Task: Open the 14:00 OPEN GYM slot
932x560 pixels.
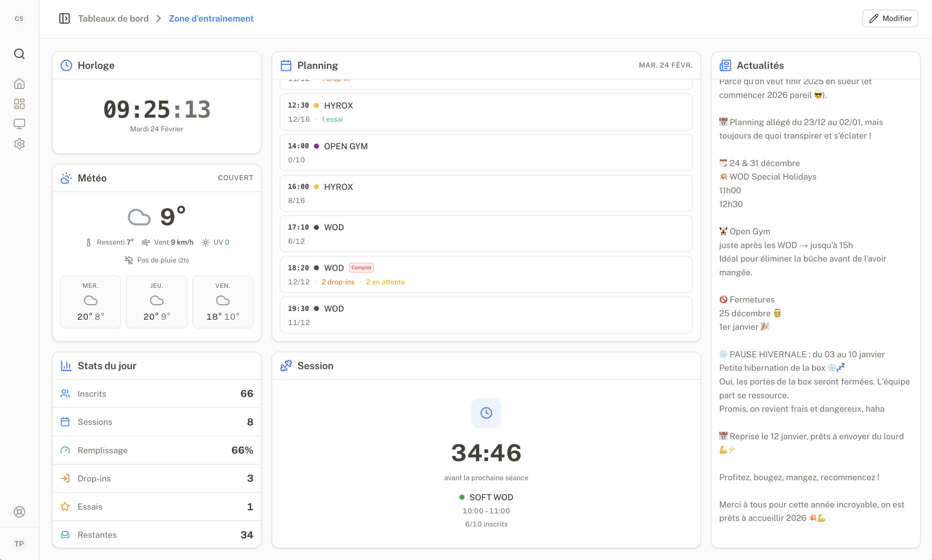Action: tap(486, 152)
